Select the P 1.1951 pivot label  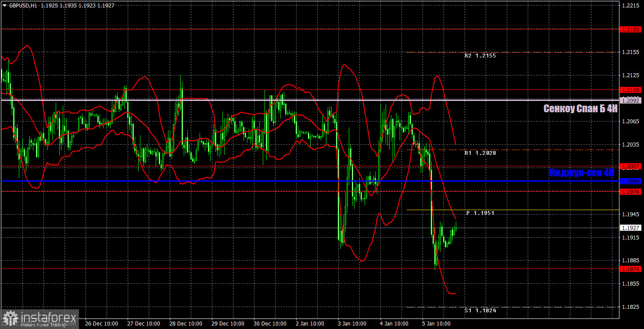pyautogui.click(x=480, y=213)
